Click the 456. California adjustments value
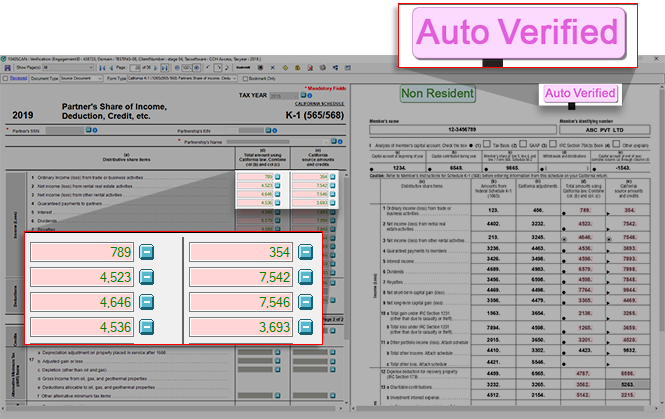 point(538,210)
